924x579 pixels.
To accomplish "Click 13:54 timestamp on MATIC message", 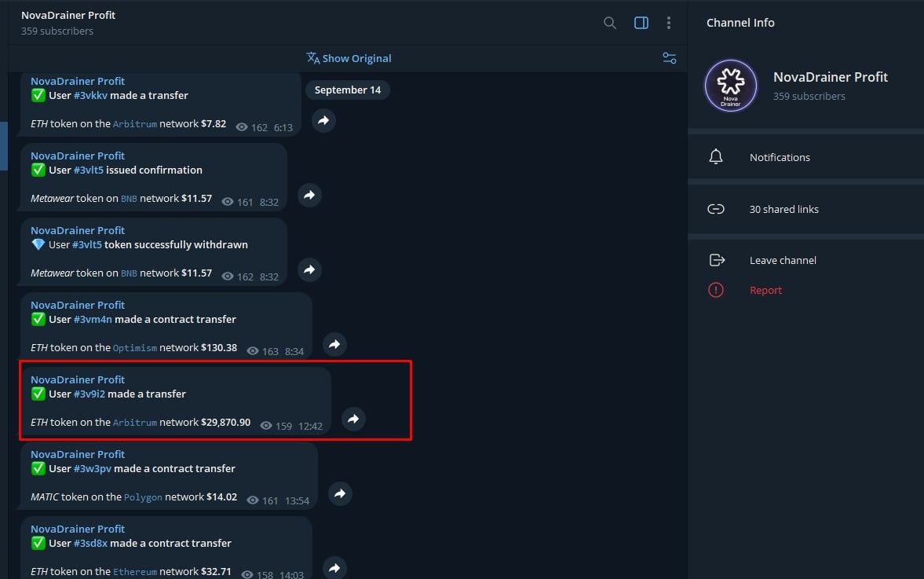I will point(297,500).
